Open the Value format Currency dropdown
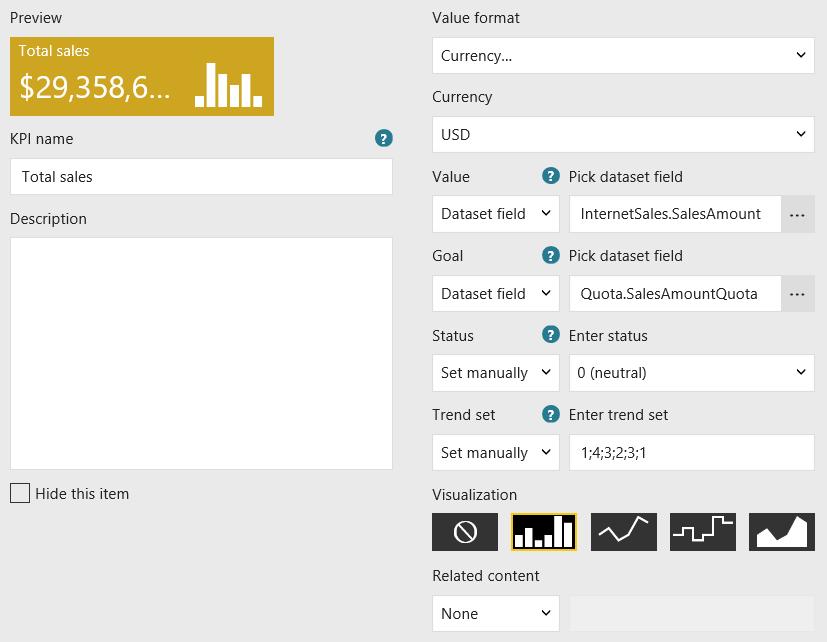This screenshot has width=827, height=642. 623,55
